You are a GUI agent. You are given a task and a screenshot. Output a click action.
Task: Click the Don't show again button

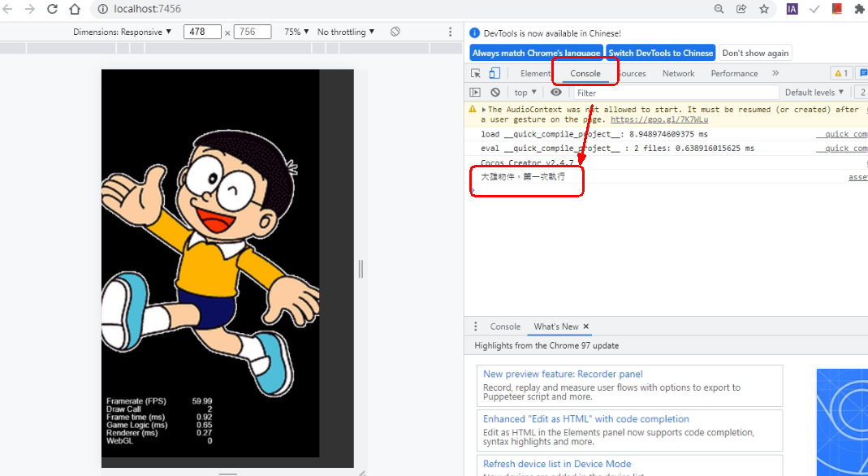tap(755, 53)
